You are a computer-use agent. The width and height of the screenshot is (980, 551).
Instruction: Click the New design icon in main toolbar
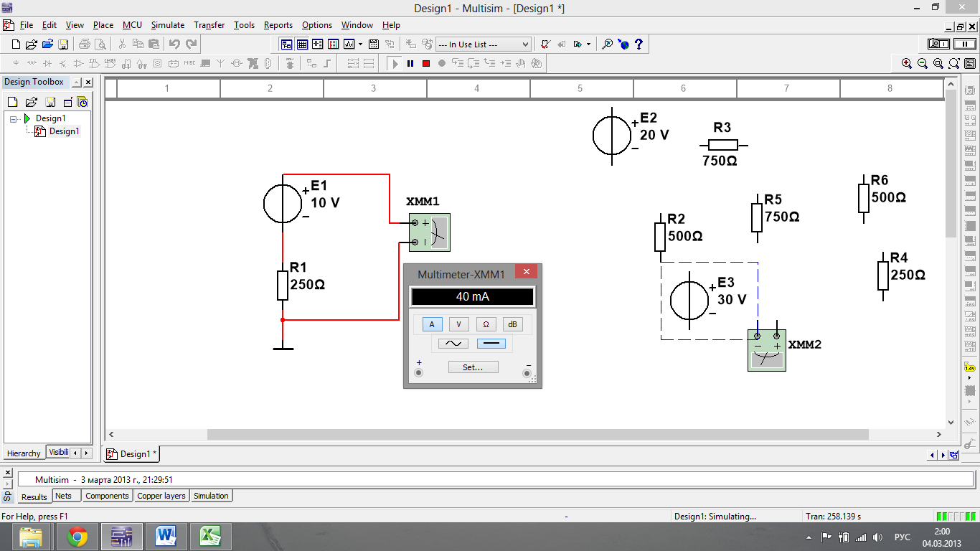coord(16,44)
